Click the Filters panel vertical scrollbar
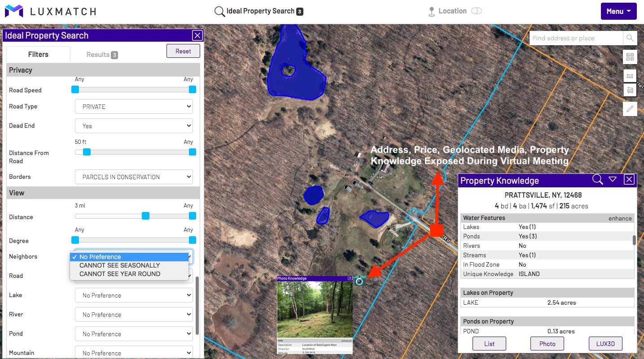 tap(197, 306)
